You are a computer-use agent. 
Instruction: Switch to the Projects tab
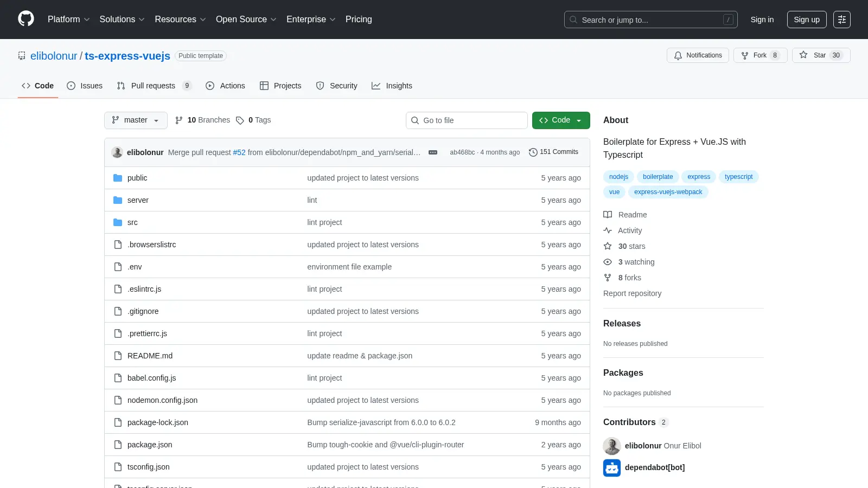pos(280,86)
